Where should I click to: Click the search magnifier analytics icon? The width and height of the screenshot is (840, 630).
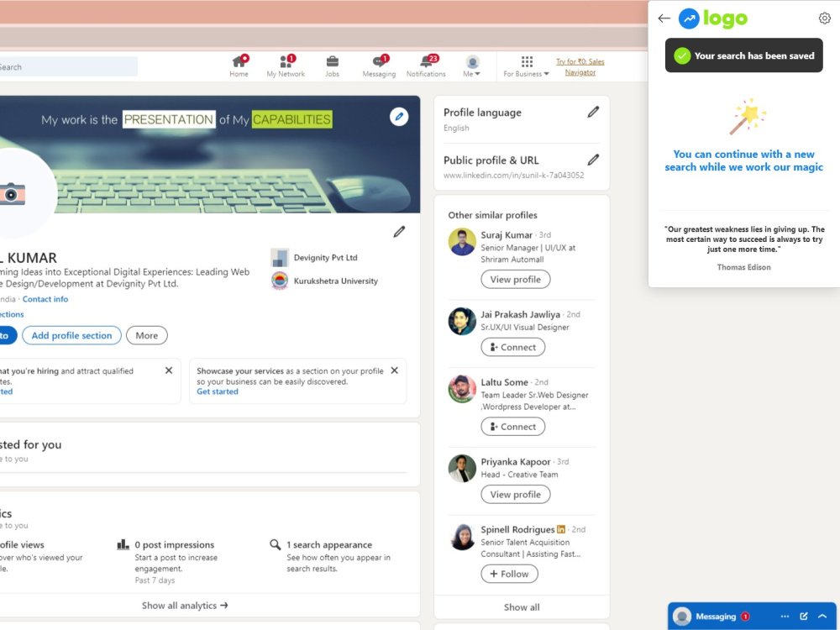(x=276, y=544)
